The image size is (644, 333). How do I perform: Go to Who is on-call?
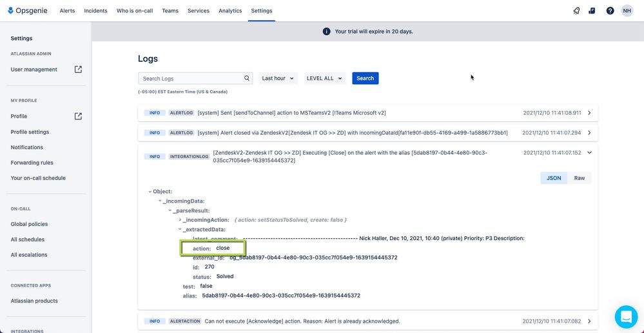135,11
